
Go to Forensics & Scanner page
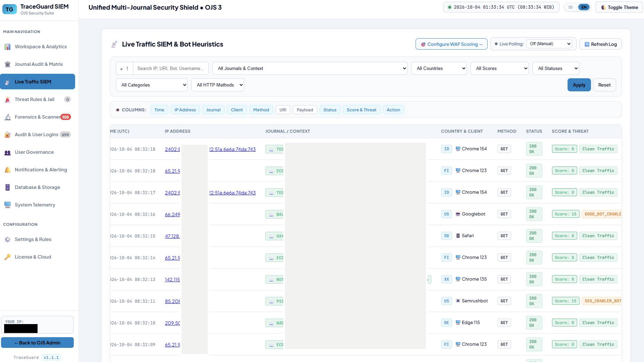pyautogui.click(x=38, y=117)
